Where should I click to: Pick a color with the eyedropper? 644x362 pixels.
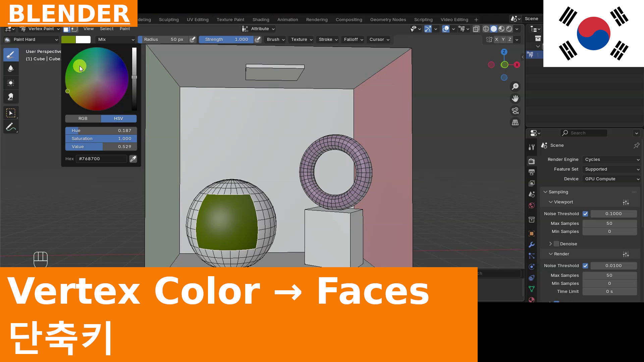tap(133, 159)
